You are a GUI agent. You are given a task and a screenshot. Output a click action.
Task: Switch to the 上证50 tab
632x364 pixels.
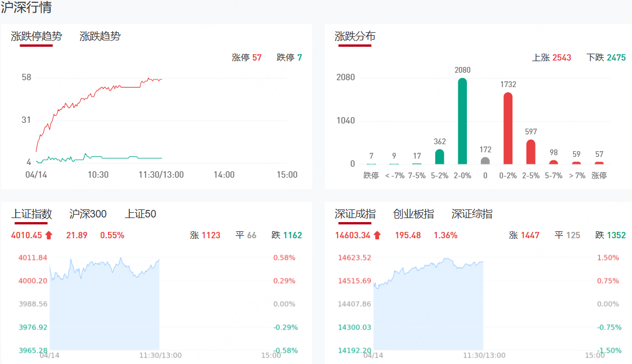pos(140,214)
